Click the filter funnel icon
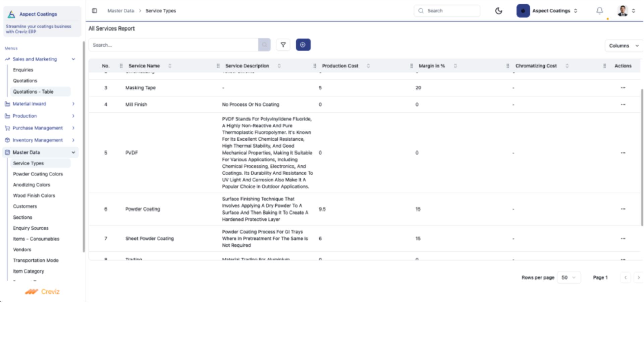 tap(283, 45)
